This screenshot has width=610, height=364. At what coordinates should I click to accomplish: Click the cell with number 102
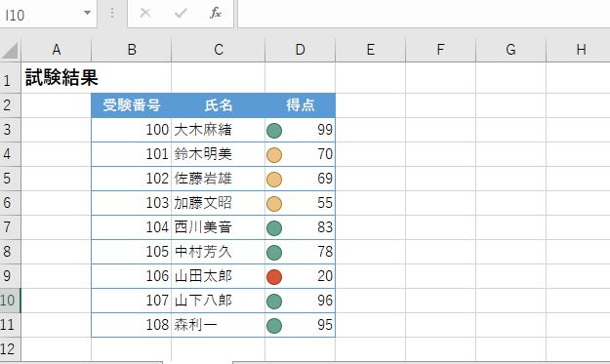[x=132, y=179]
